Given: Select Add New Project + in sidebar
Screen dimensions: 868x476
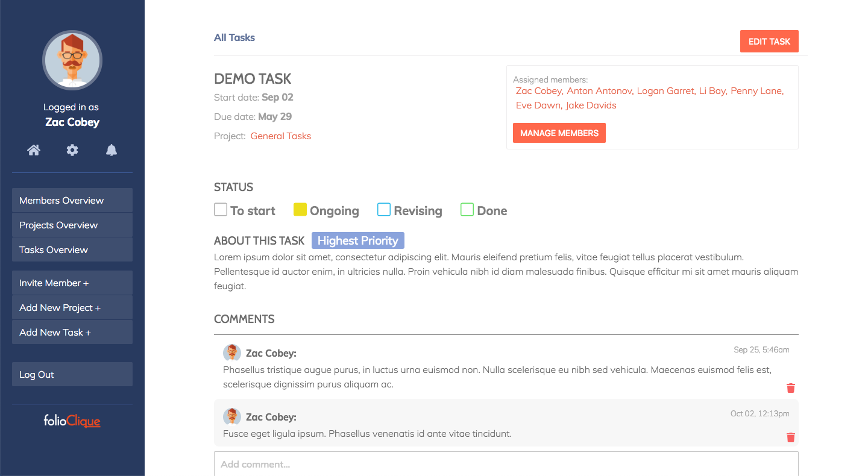Looking at the screenshot, I should [x=72, y=308].
